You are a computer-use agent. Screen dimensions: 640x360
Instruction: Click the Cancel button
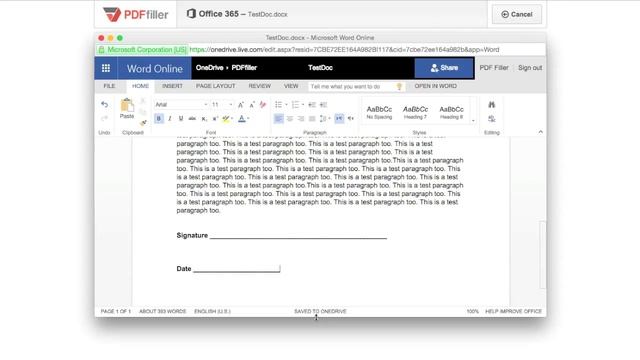click(x=517, y=14)
